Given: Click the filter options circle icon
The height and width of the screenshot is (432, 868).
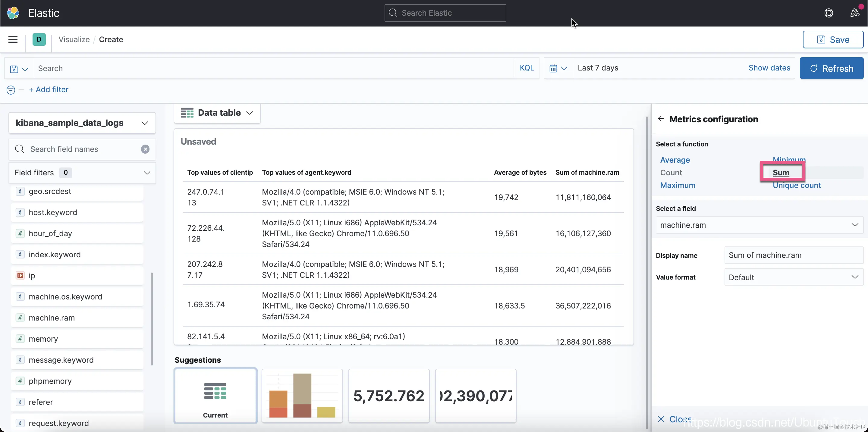Looking at the screenshot, I should click(11, 90).
